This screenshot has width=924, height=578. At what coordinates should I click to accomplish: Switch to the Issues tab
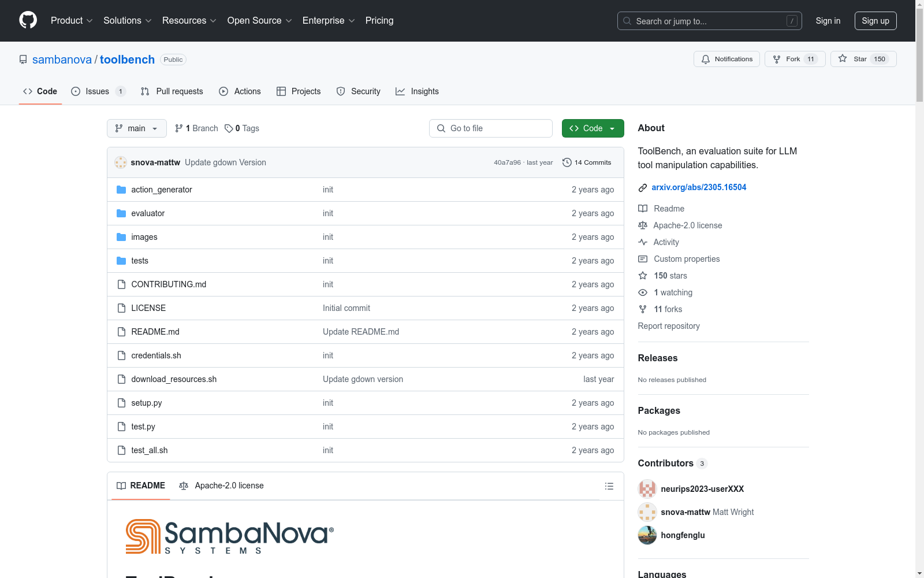click(x=98, y=91)
